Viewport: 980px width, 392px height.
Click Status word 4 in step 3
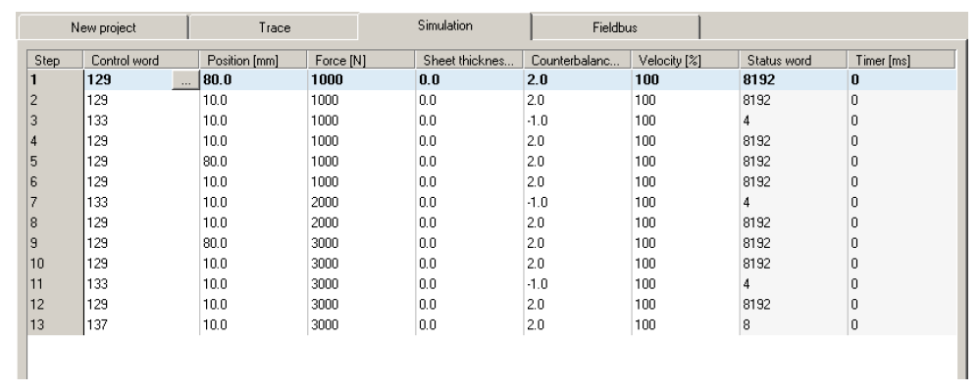[794, 122]
